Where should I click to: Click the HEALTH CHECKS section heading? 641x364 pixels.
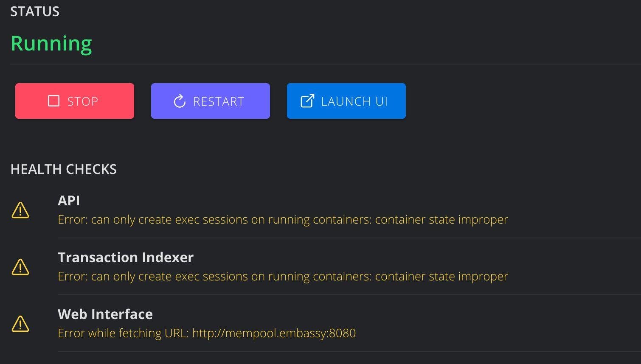(x=64, y=169)
